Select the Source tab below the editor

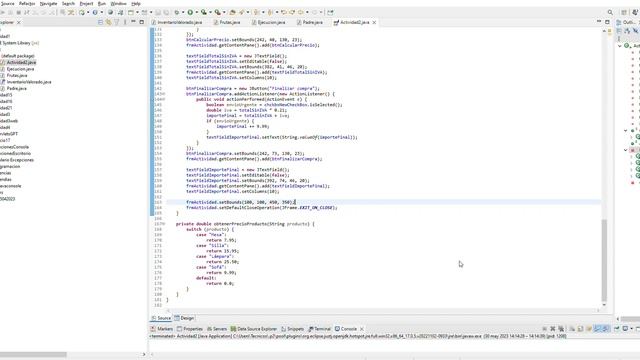click(x=161, y=318)
